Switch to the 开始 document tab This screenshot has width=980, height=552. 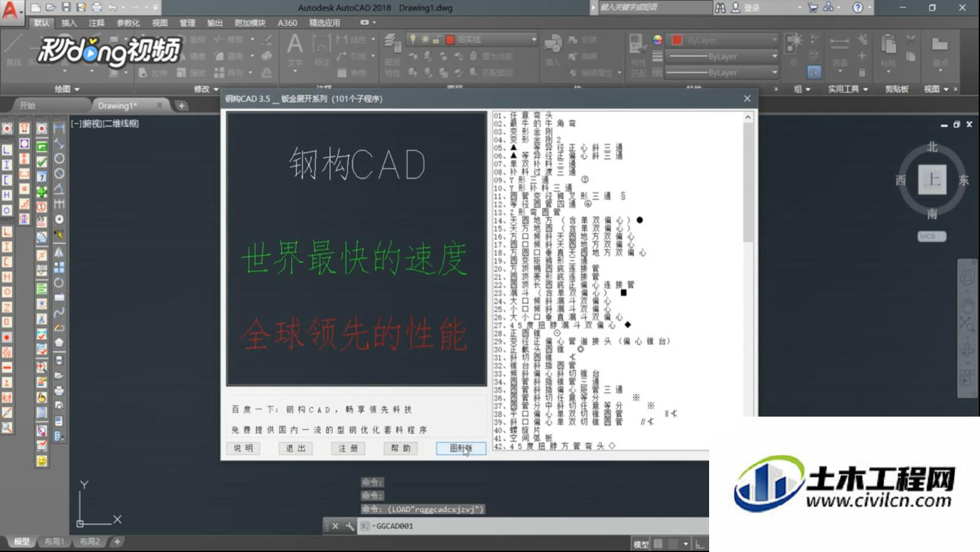pos(28,105)
